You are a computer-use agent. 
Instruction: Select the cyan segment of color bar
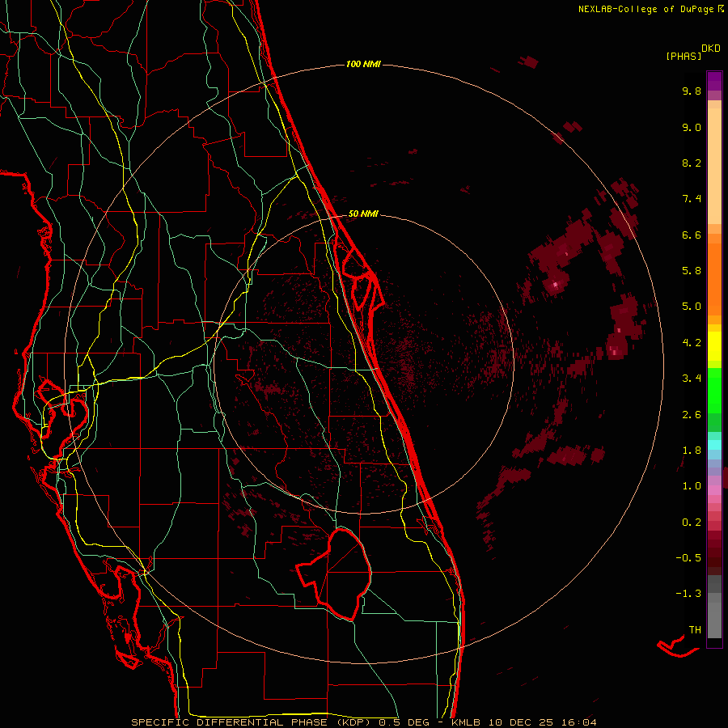click(x=714, y=445)
